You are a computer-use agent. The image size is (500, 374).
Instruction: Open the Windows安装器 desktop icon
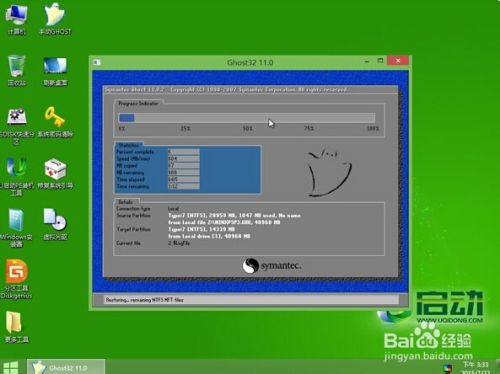pyautogui.click(x=16, y=228)
